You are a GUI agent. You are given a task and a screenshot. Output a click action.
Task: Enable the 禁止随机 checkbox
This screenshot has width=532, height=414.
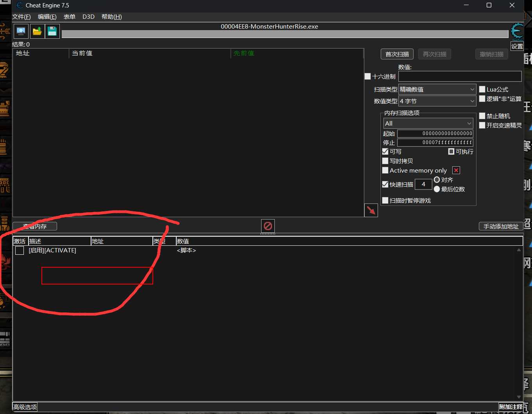coord(482,116)
